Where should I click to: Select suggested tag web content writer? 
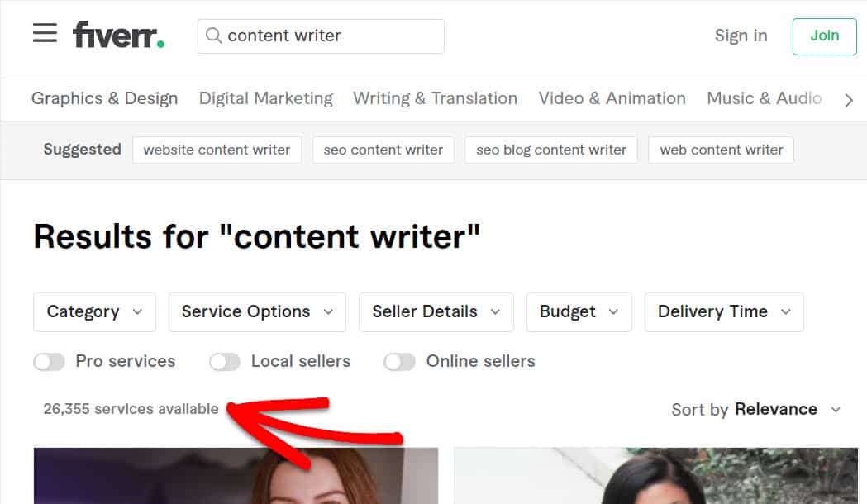click(x=721, y=150)
